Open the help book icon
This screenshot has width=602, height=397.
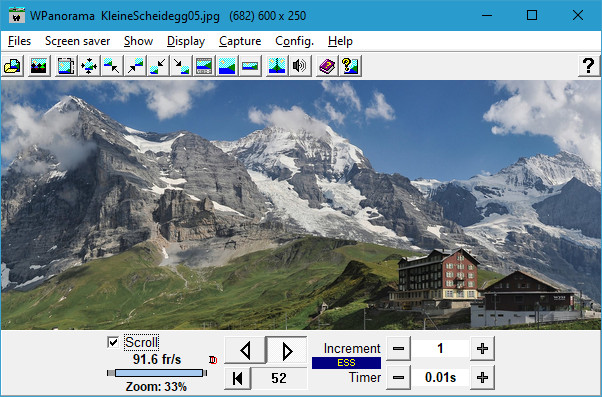pyautogui.click(x=327, y=66)
